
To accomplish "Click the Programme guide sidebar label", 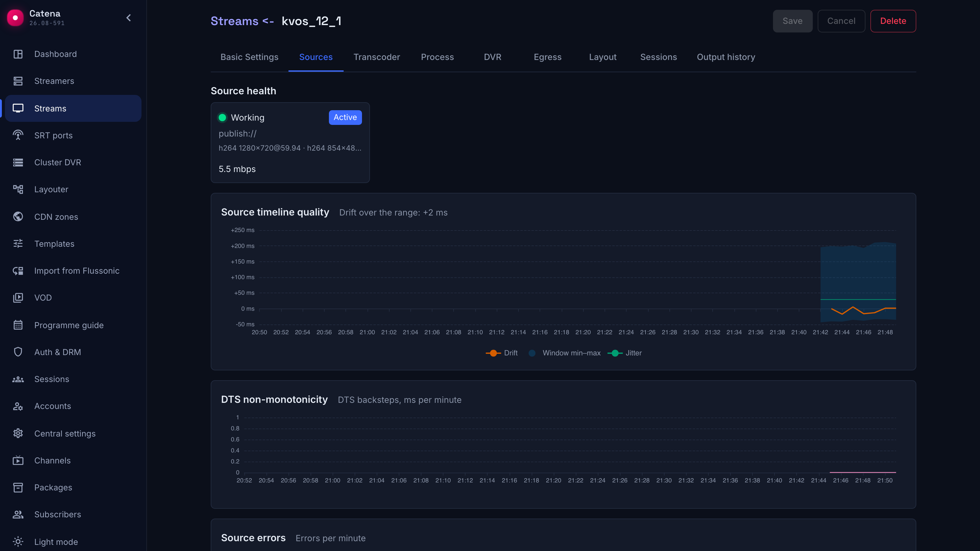I will click(x=69, y=325).
